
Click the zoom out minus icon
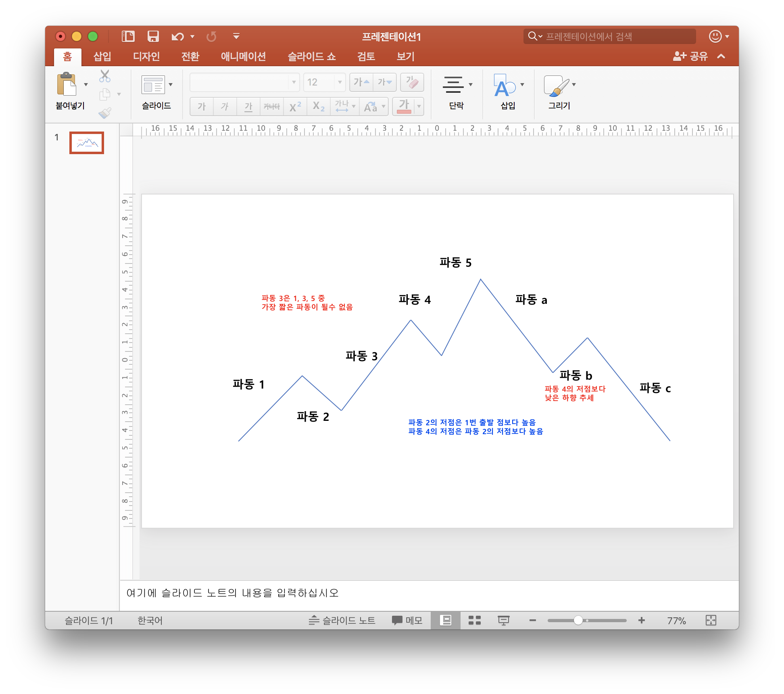click(x=533, y=620)
